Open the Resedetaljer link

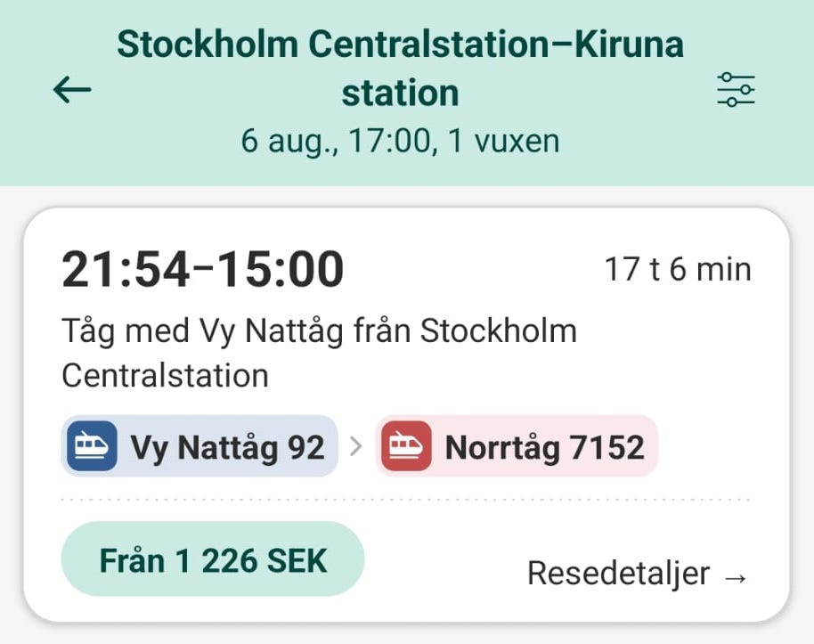pyautogui.click(x=619, y=574)
